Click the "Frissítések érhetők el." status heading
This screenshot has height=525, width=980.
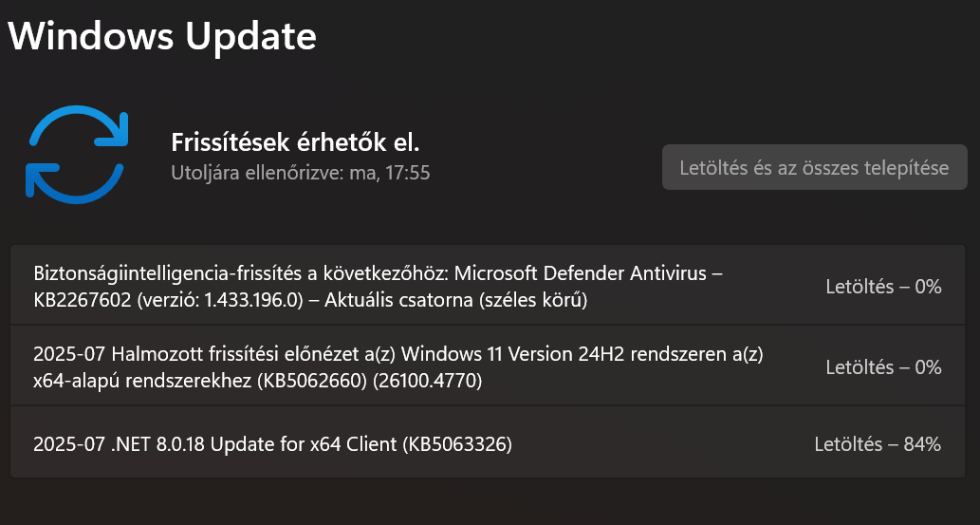coord(295,142)
